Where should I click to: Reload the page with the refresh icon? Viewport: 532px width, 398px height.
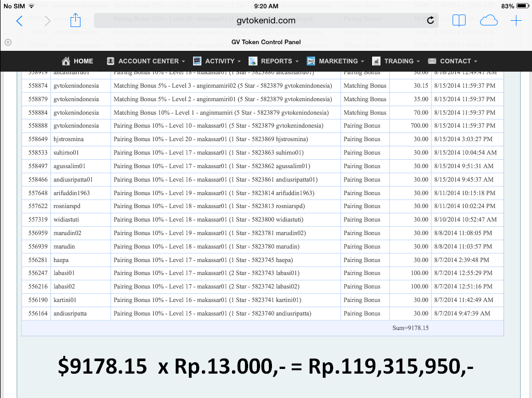[430, 20]
